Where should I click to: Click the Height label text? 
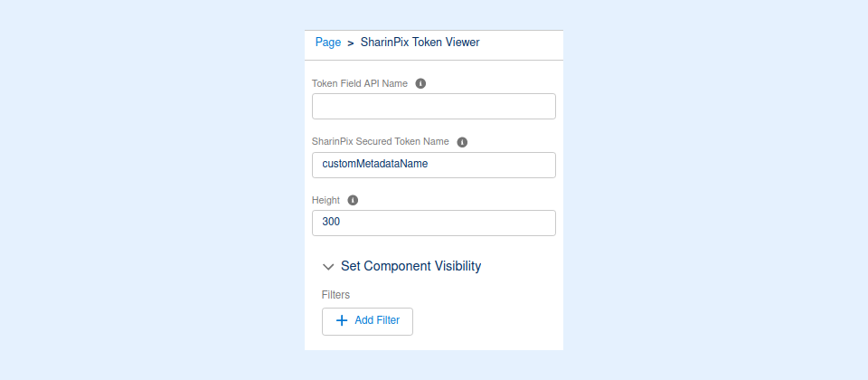click(x=326, y=200)
